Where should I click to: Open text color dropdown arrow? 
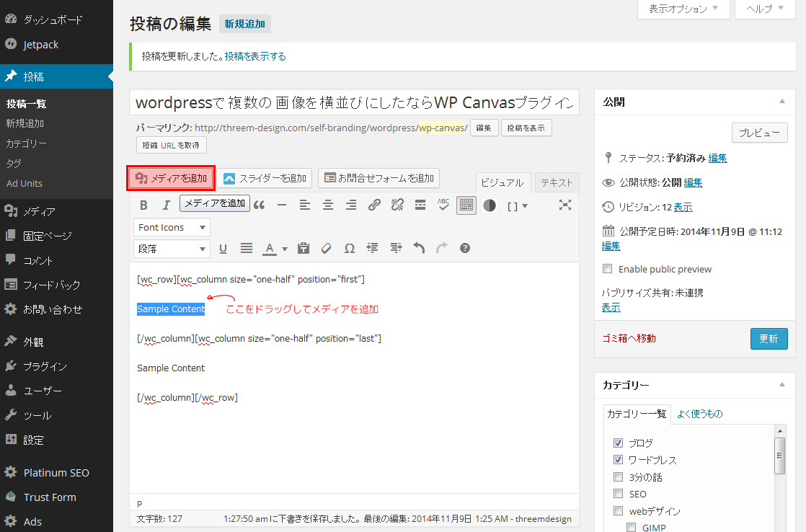click(x=285, y=249)
